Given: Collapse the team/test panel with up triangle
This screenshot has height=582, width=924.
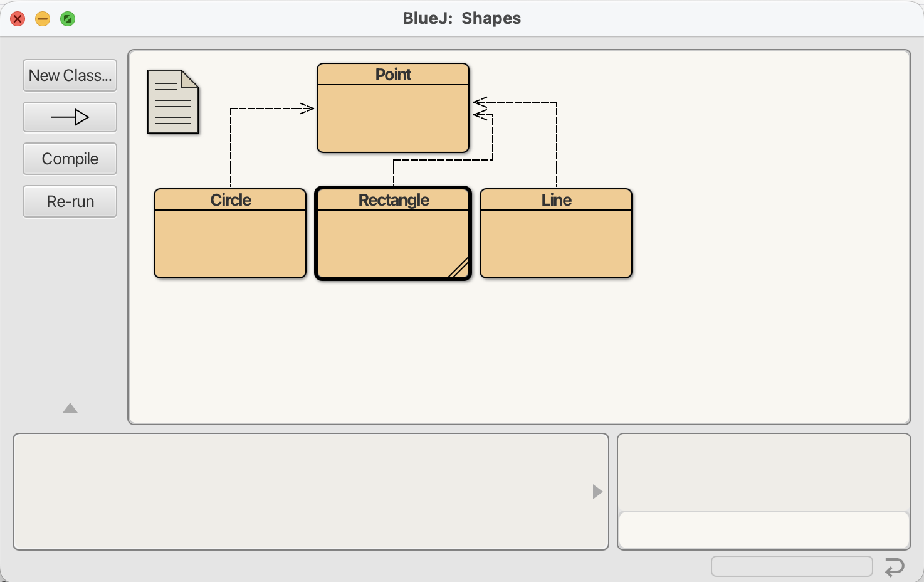Looking at the screenshot, I should point(70,408).
